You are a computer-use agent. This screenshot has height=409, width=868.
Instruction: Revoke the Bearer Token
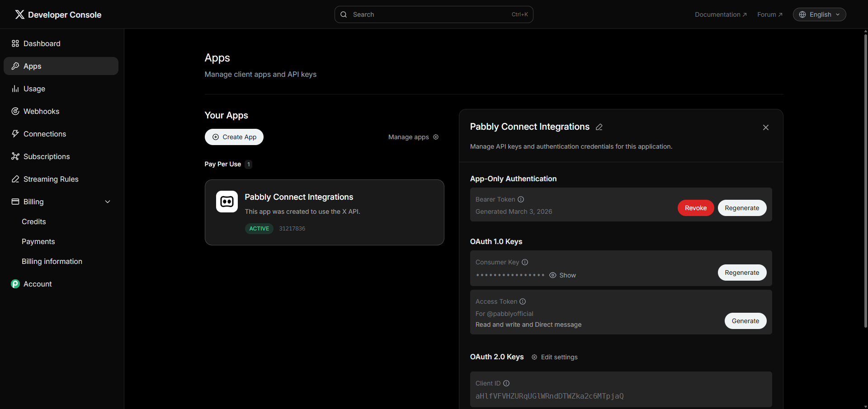point(695,208)
